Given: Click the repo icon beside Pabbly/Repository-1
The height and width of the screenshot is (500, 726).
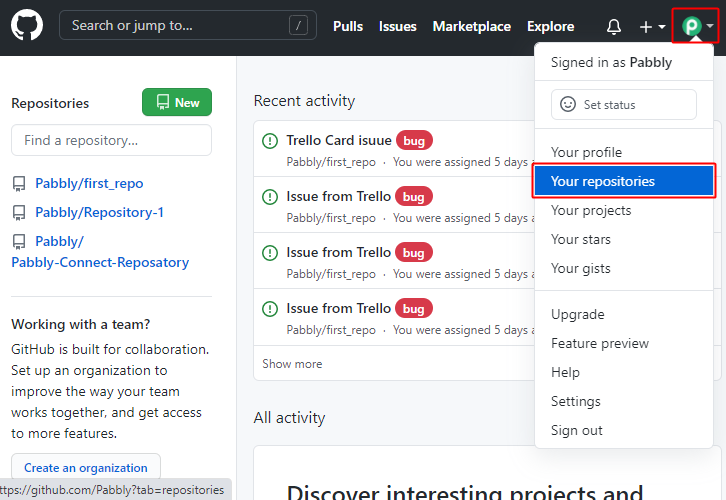Looking at the screenshot, I should point(19,213).
